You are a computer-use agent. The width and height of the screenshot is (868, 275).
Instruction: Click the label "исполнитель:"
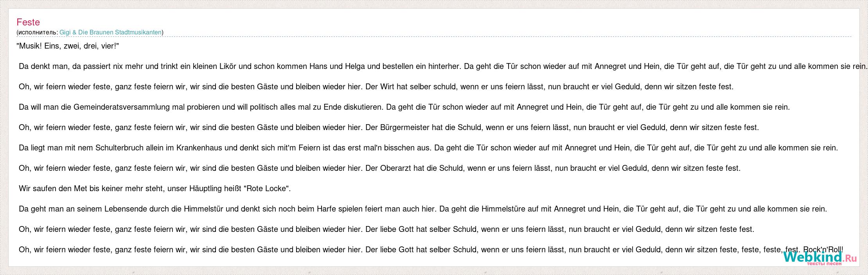coord(38,33)
